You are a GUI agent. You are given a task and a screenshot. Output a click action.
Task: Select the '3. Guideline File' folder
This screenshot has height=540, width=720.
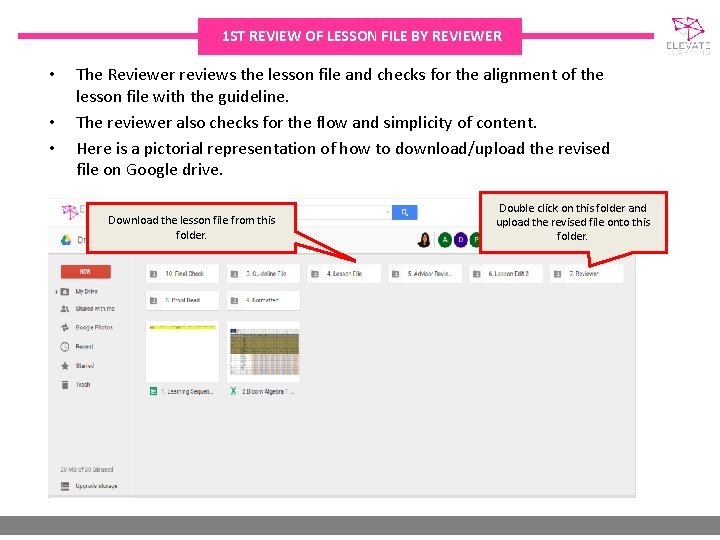263,274
